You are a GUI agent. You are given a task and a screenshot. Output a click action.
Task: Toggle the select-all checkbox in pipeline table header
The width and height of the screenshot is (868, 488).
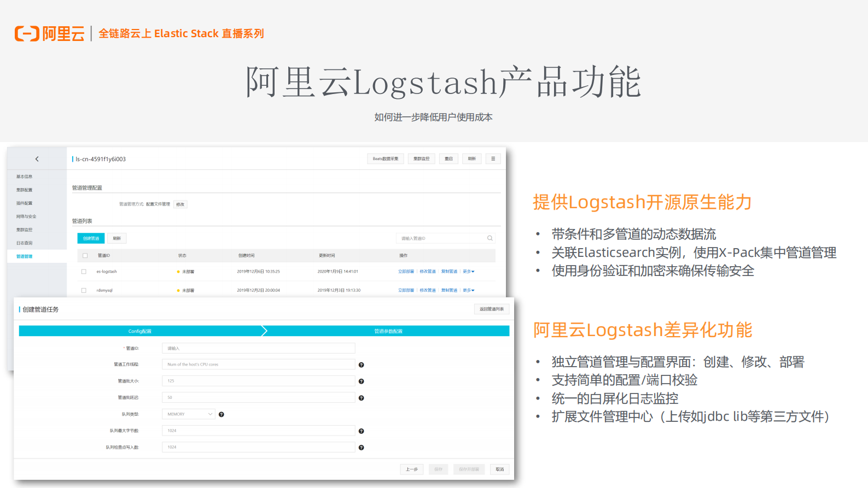click(85, 256)
